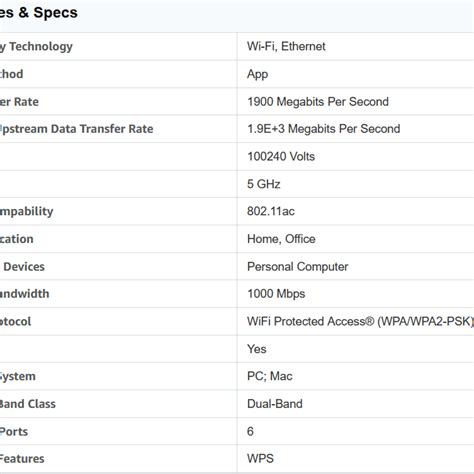
Task: Click '1900 Megabits Per Second' value
Action: click(x=318, y=102)
